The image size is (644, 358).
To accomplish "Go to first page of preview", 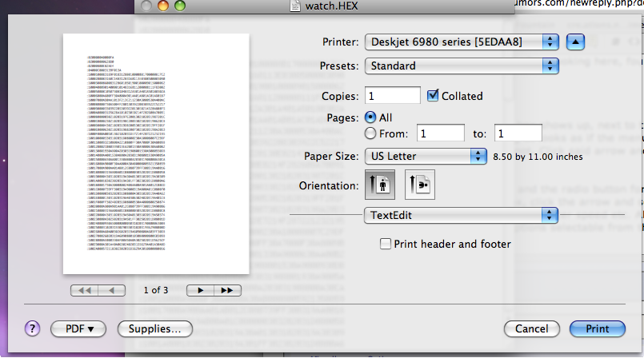I will coord(84,290).
